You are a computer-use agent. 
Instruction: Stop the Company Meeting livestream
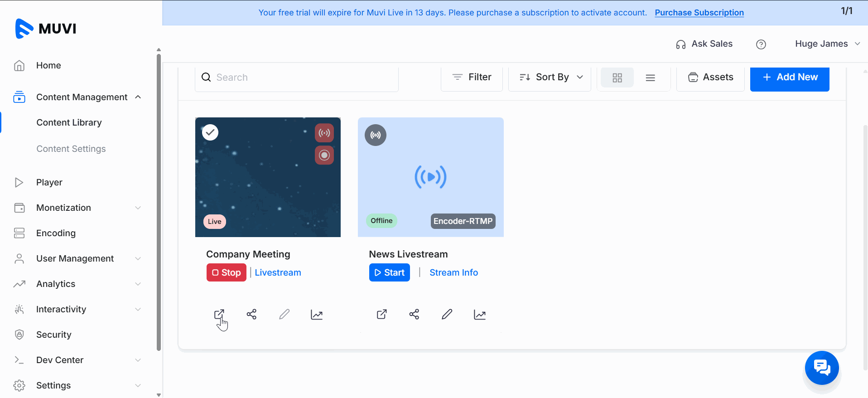point(227,272)
